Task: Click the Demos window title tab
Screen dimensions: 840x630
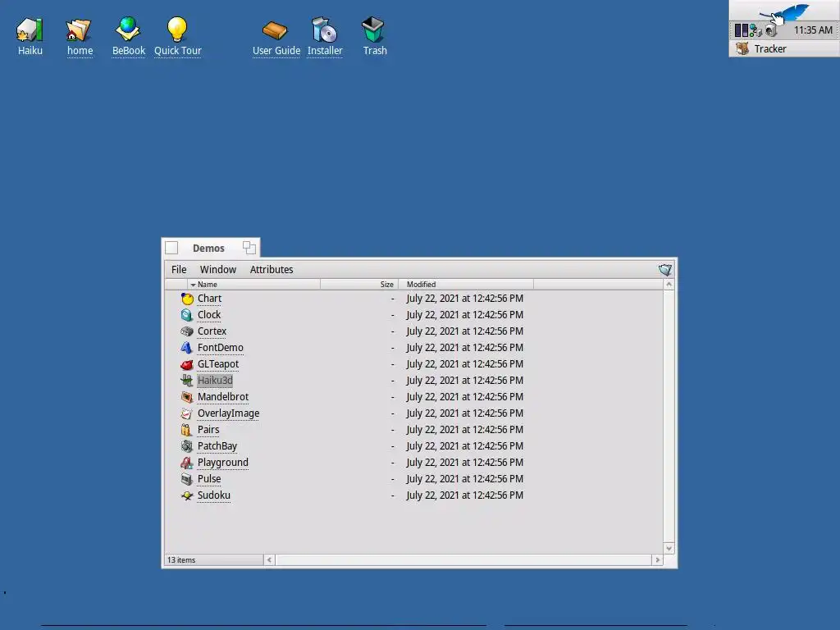Action: point(208,248)
